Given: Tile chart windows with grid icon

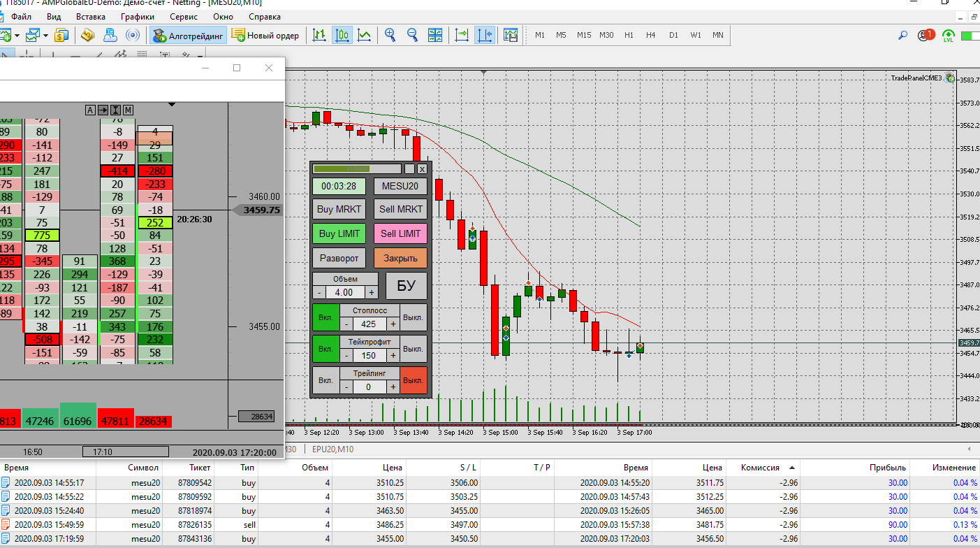Looking at the screenshot, I should pyautogui.click(x=435, y=35).
